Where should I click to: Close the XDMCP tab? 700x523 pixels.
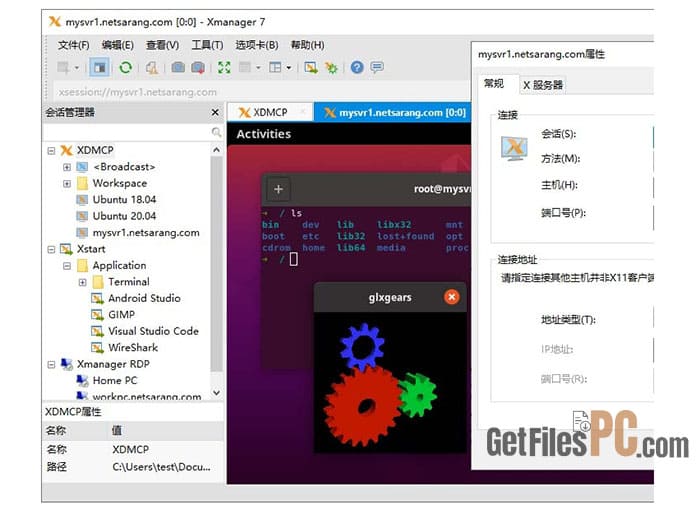point(303,112)
